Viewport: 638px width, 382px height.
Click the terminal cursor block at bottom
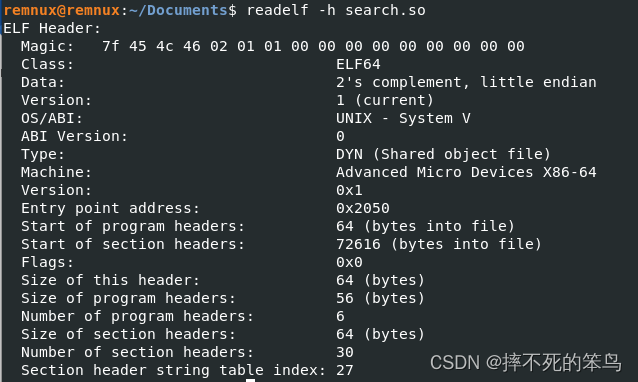click(251, 380)
